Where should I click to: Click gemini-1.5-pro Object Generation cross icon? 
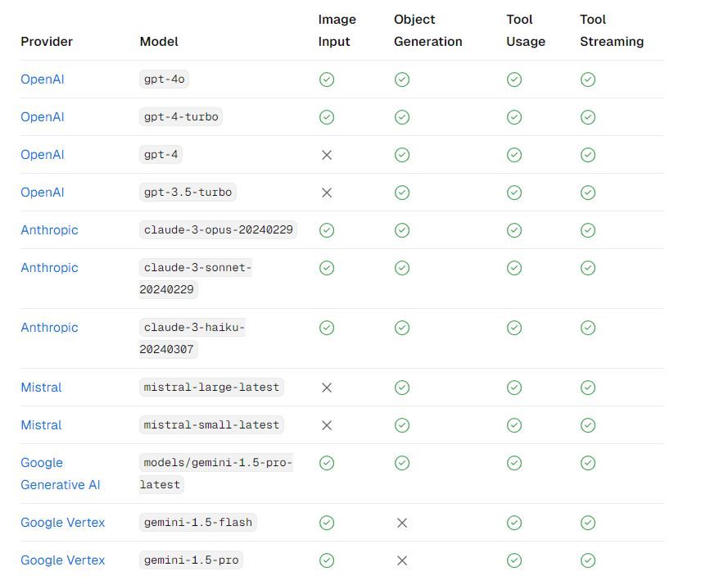click(402, 560)
